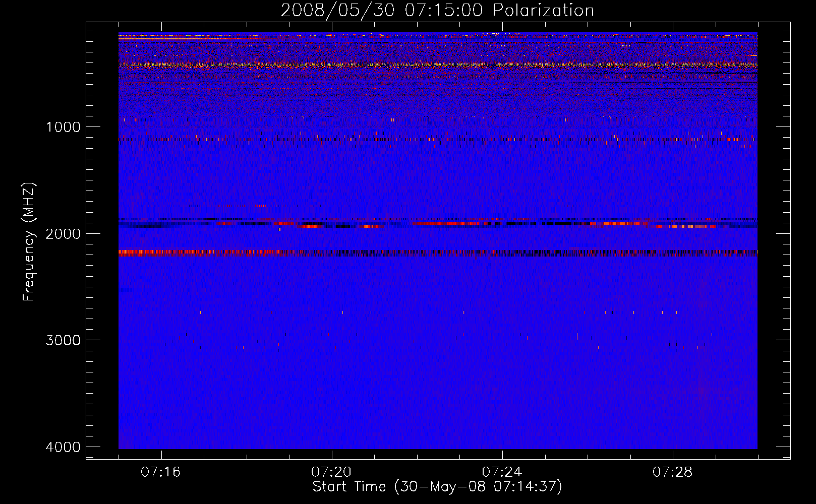Click the 2000 frequency tick label
816x504 pixels.
64,234
